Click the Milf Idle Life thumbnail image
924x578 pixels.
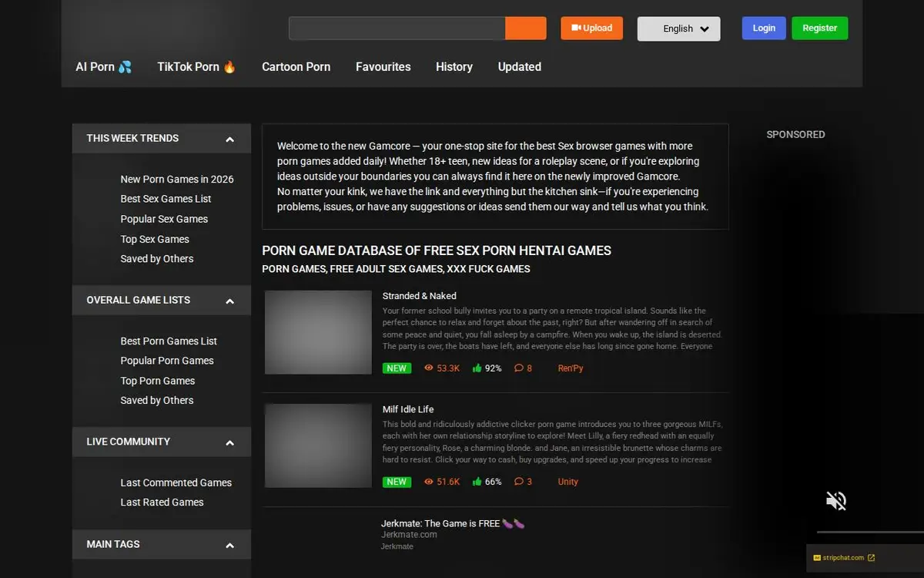pyautogui.click(x=318, y=445)
